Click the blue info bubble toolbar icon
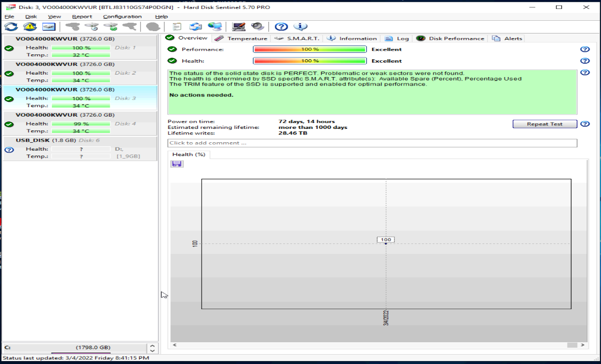 click(x=300, y=27)
